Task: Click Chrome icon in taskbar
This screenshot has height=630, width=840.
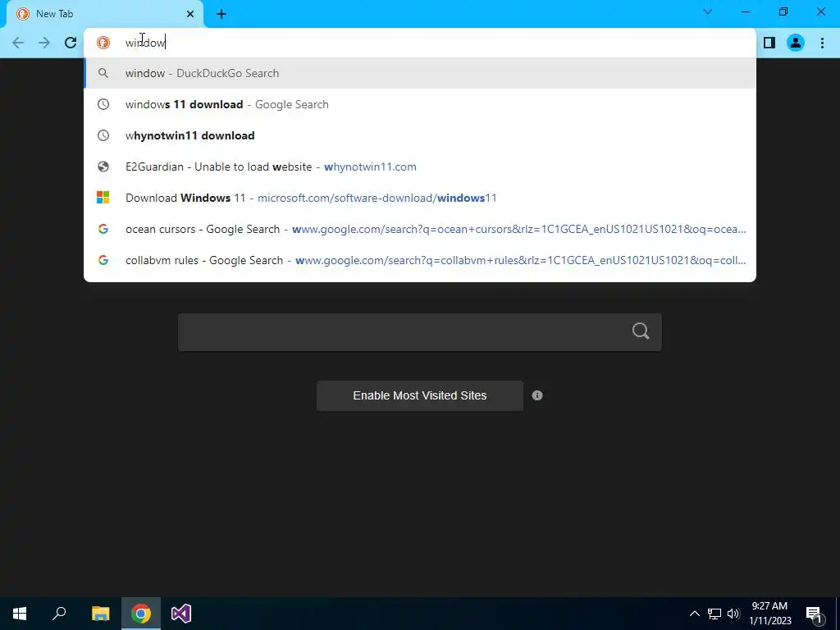Action: click(141, 614)
